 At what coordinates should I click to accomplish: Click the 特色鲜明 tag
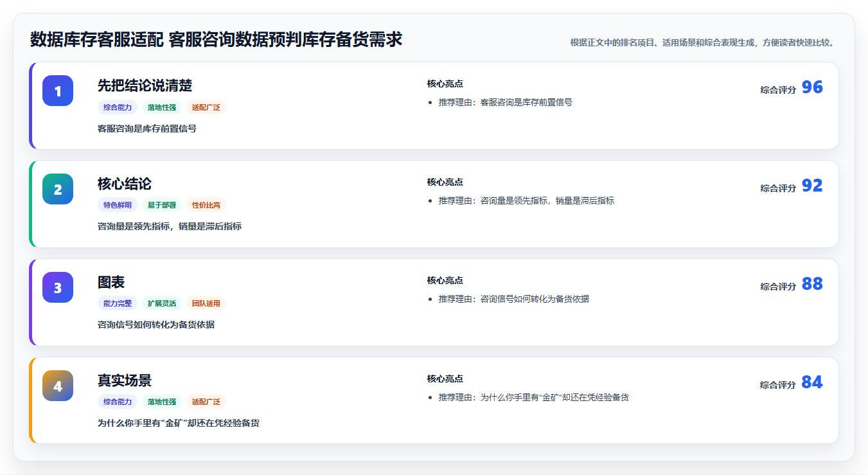tap(118, 205)
